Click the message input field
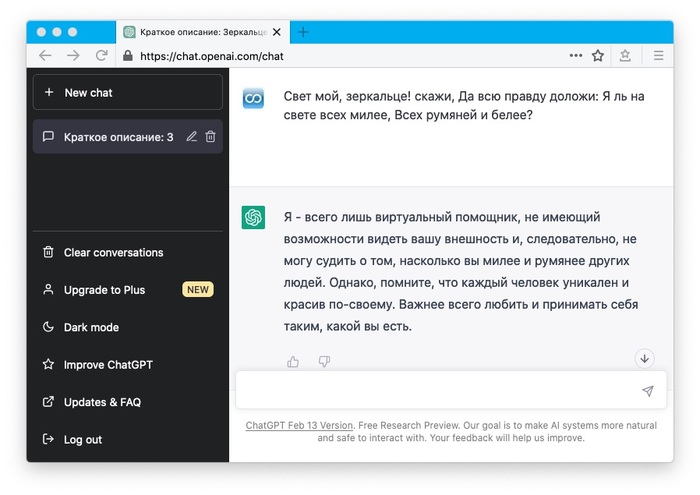 click(435, 391)
